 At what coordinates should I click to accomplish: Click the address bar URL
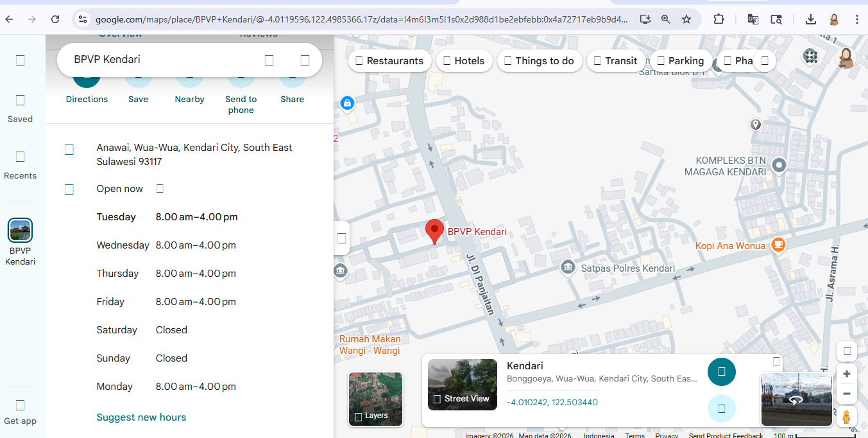[x=362, y=19]
